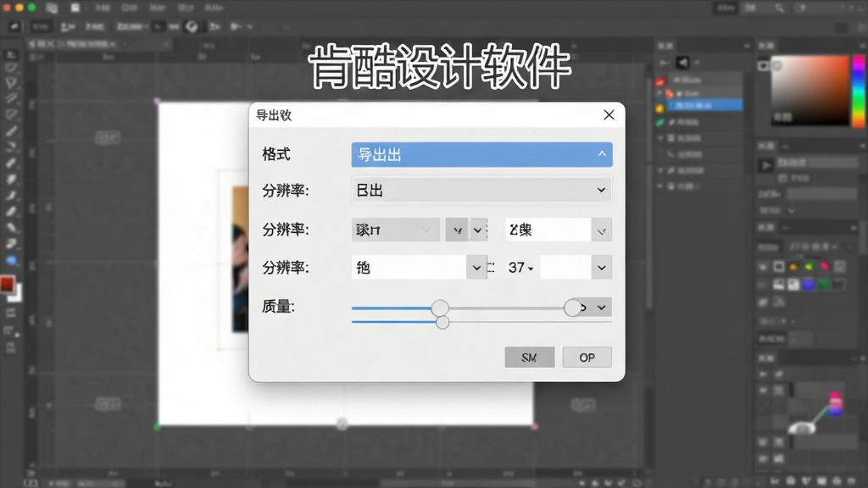Click the 质量 label in dialog
This screenshot has height=488, width=868.
277,307
